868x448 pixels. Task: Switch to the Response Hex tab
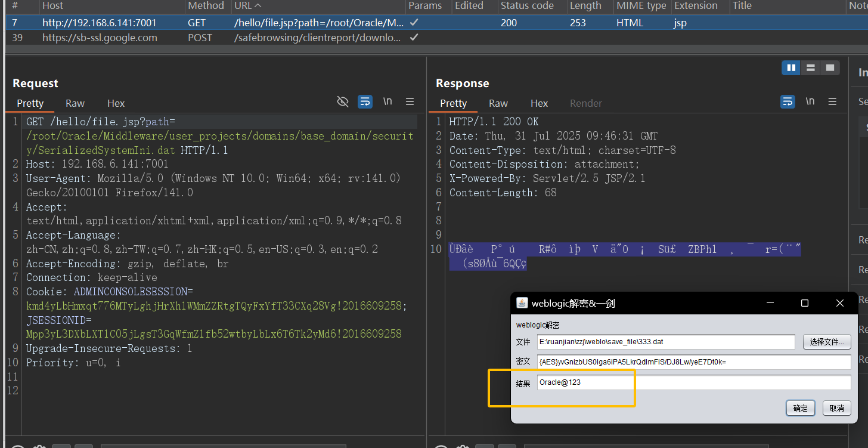(539, 103)
